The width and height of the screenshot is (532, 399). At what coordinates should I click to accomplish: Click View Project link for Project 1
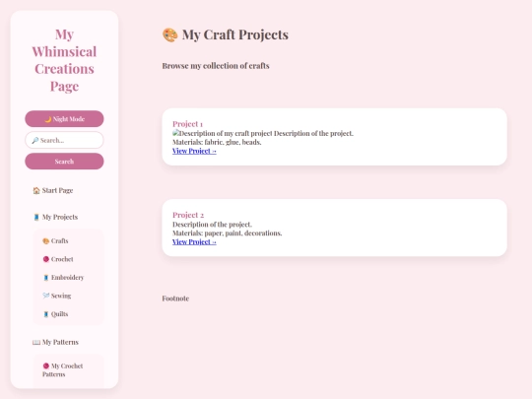pyautogui.click(x=194, y=151)
